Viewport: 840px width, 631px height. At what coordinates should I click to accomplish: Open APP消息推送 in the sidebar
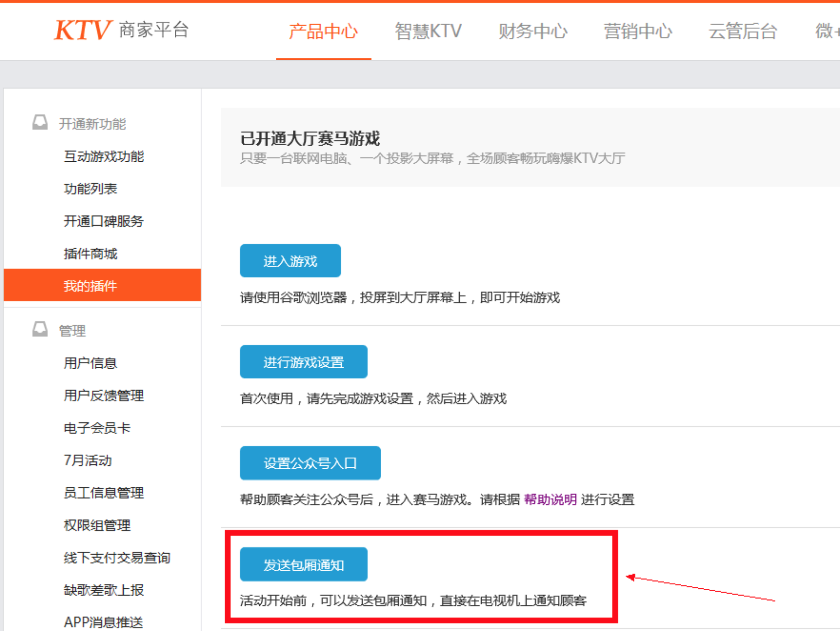coord(103,622)
